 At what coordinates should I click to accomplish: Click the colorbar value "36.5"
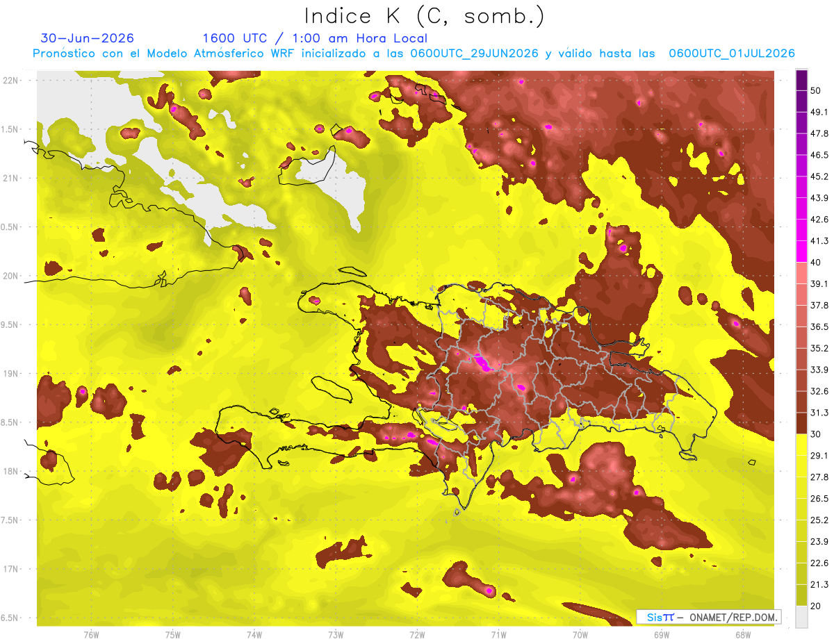click(x=819, y=327)
